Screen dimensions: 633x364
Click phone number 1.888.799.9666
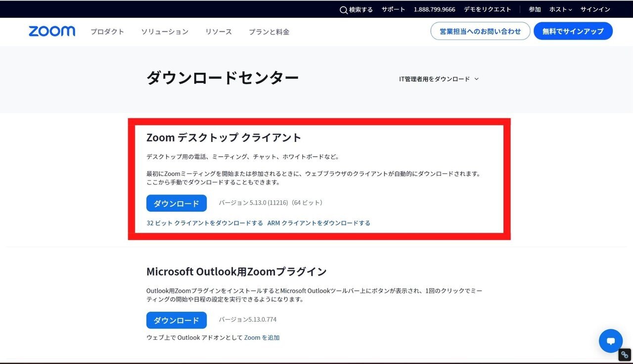point(435,9)
